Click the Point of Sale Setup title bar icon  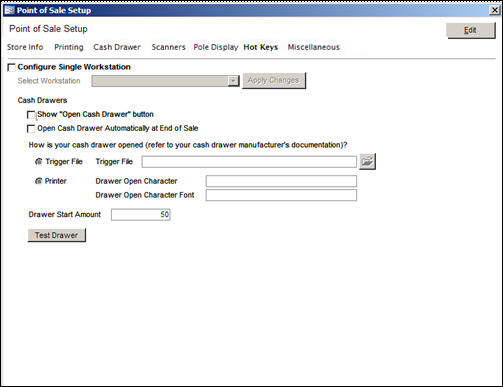(9, 10)
